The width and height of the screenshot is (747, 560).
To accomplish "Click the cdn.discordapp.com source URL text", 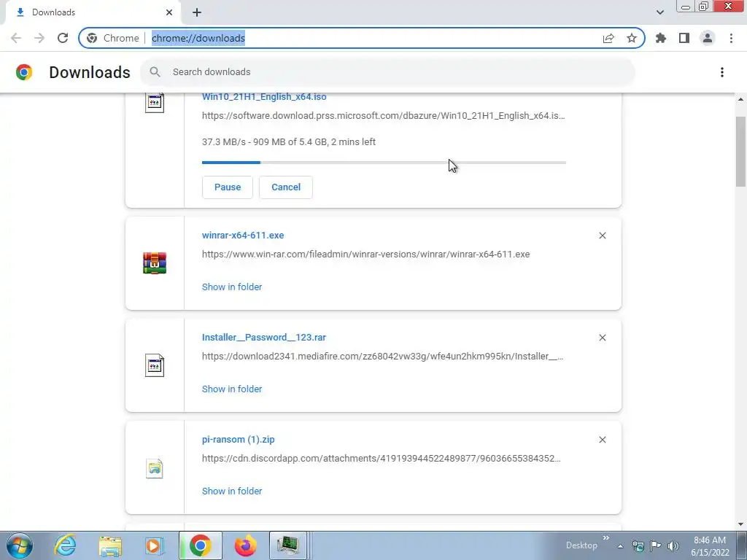I will tap(381, 459).
